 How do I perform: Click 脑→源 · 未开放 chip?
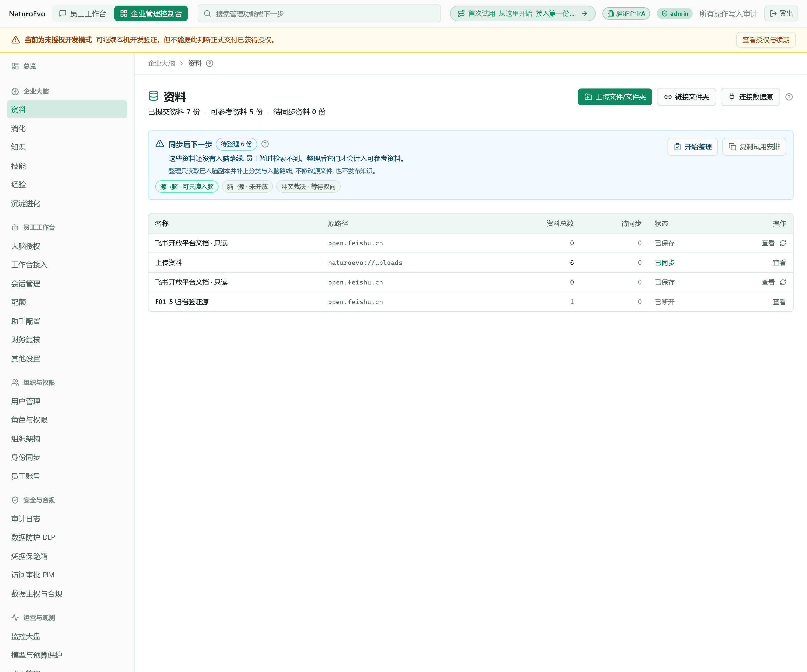click(x=247, y=187)
